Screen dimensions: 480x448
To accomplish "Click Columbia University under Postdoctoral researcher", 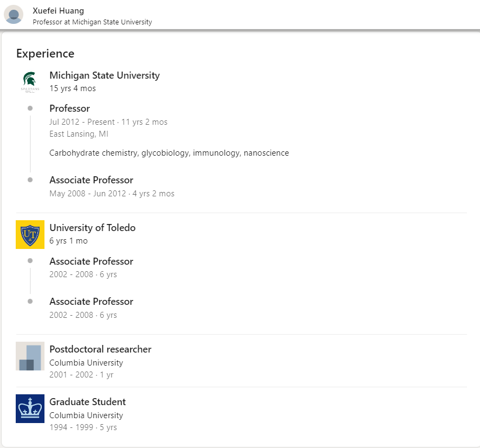I will tap(86, 363).
